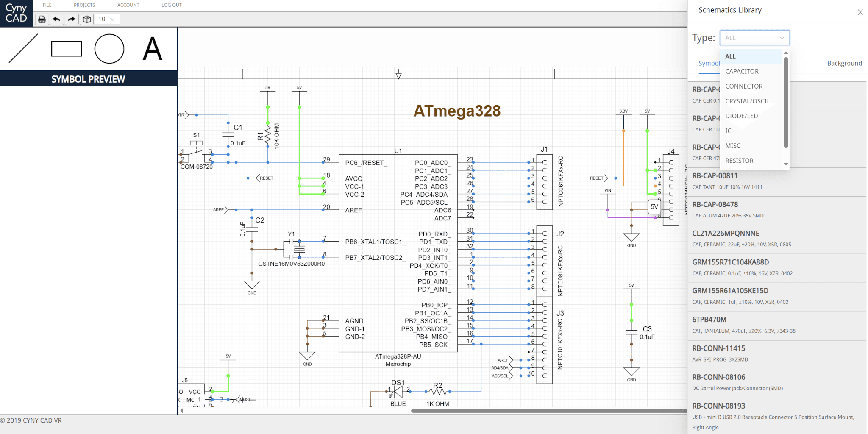
Task: Select GRM155R61A105KE15D library item
Action: [777, 297]
